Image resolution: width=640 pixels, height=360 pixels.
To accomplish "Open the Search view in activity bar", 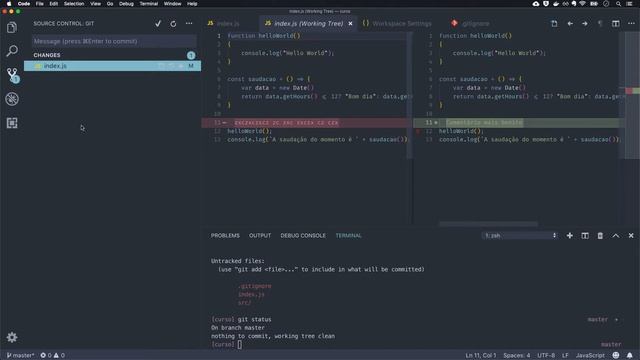I will point(12,51).
